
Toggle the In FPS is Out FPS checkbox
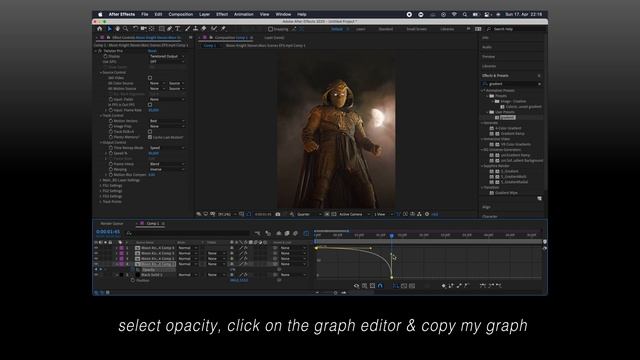click(150, 104)
